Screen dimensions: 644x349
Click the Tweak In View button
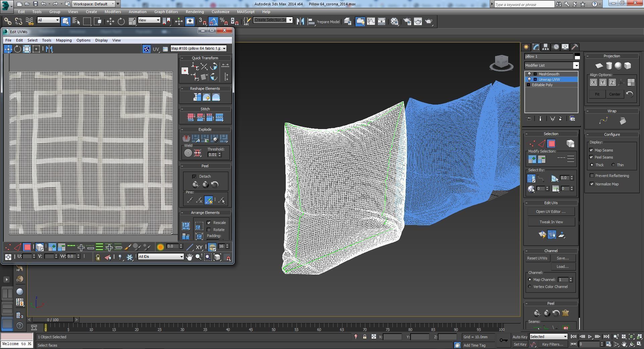(x=551, y=222)
